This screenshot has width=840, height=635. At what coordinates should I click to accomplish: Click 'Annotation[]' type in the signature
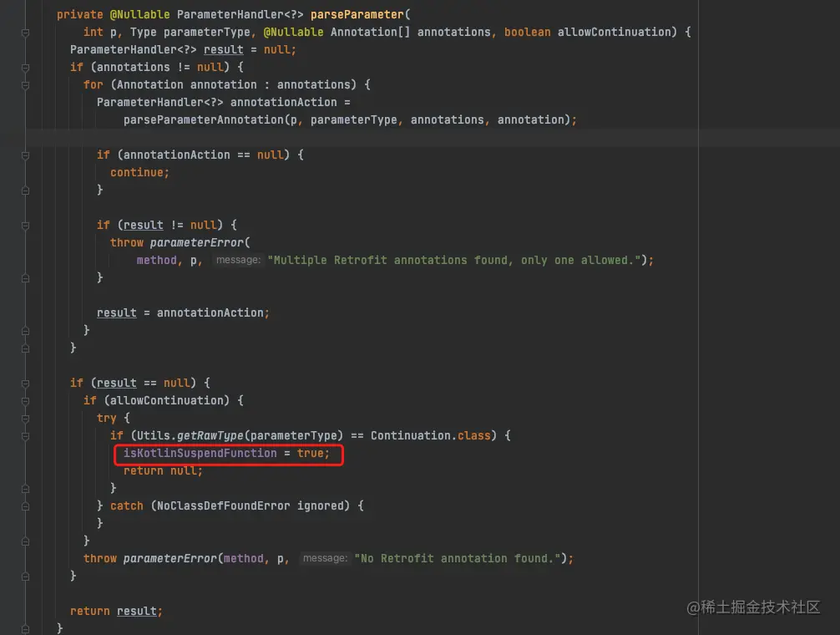pos(370,32)
